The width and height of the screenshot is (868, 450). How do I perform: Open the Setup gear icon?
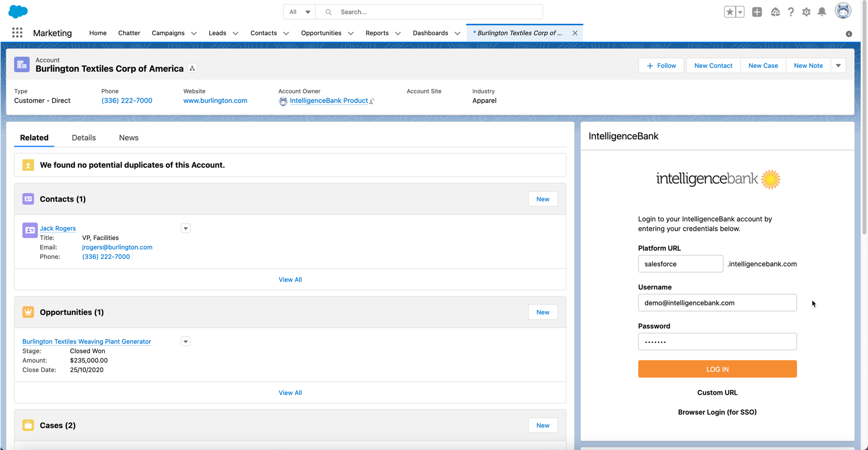click(806, 12)
